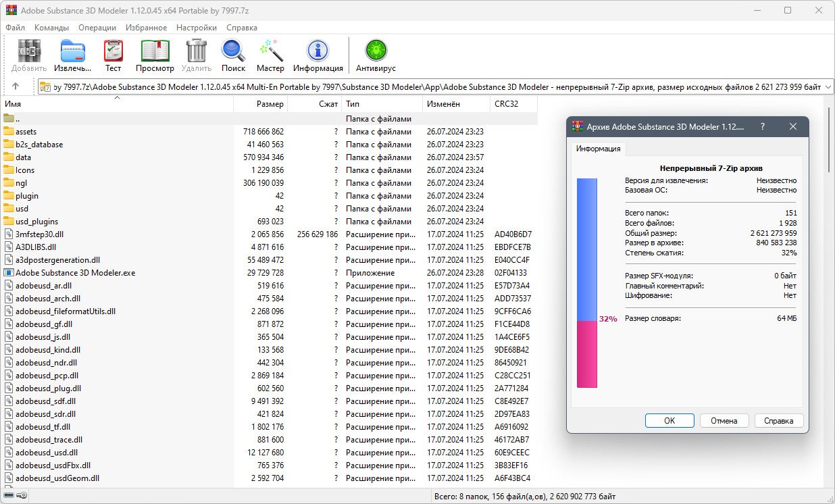Launch the Wizard (Мастер) wand icon
Image resolution: width=835 pixels, height=504 pixels.
[270, 54]
